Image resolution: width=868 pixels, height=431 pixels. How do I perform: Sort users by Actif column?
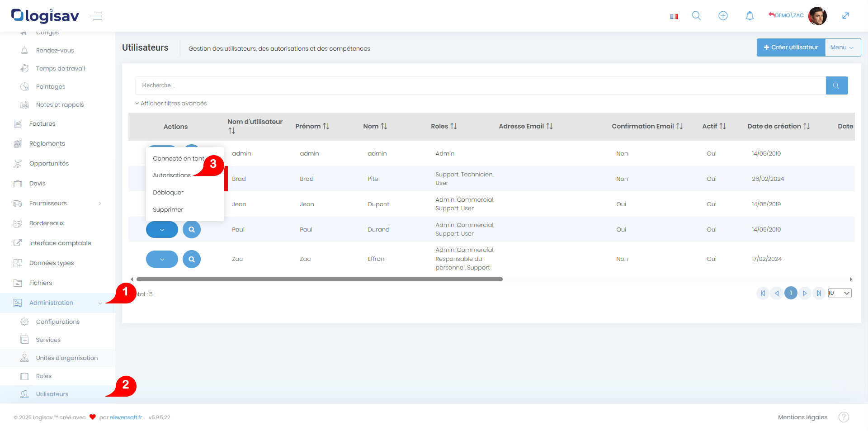pyautogui.click(x=714, y=126)
